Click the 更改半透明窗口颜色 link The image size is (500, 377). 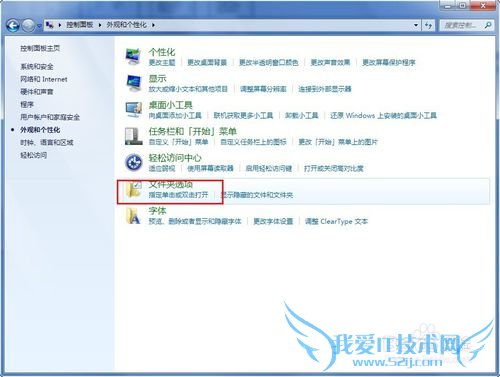(x=269, y=63)
